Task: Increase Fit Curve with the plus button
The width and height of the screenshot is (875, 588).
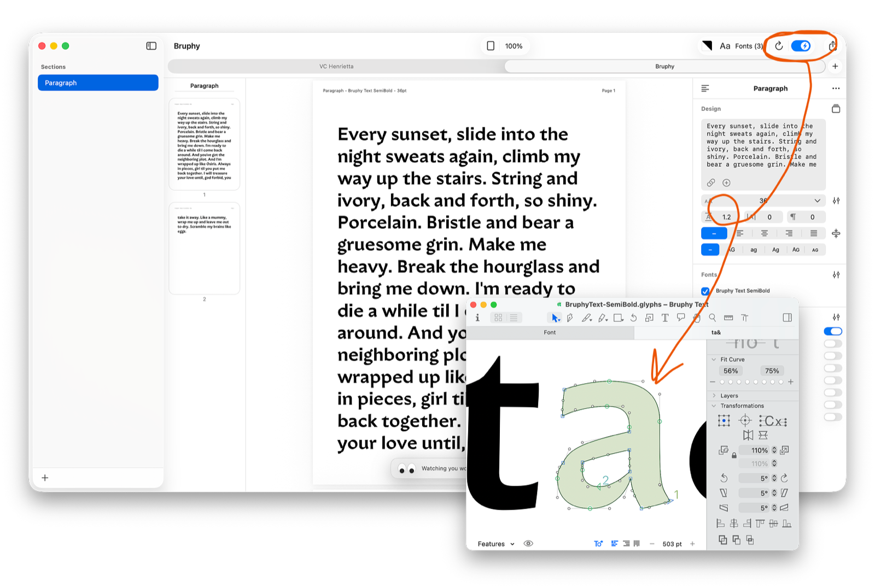Action: click(791, 382)
